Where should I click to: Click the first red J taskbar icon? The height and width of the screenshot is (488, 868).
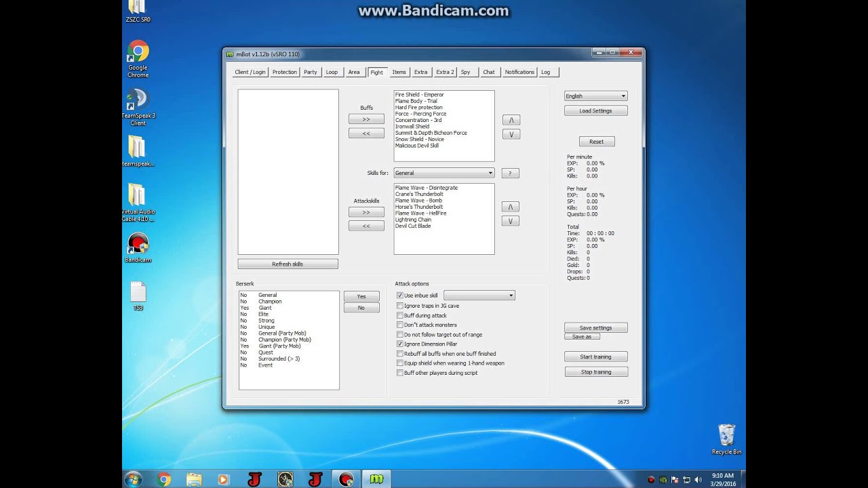254,479
